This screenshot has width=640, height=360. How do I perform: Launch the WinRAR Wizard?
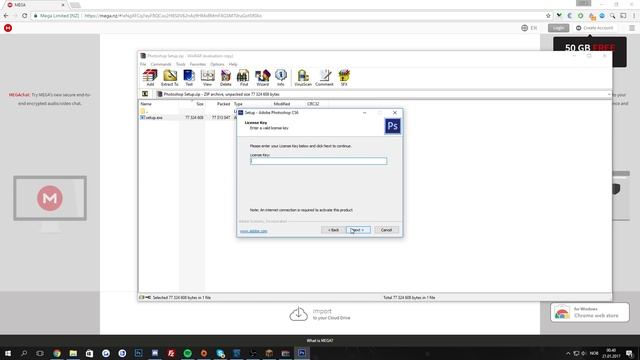tap(262, 77)
